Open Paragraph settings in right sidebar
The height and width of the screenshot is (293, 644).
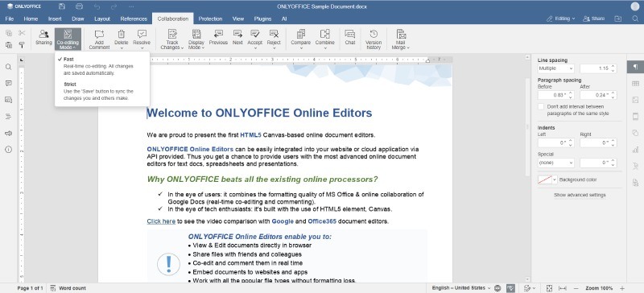click(x=635, y=67)
